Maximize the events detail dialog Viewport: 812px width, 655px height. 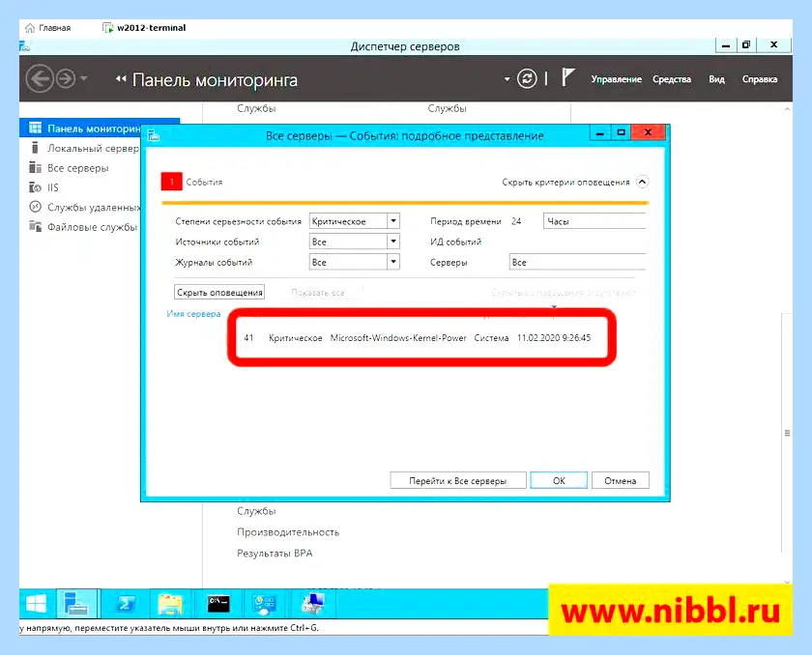621,133
